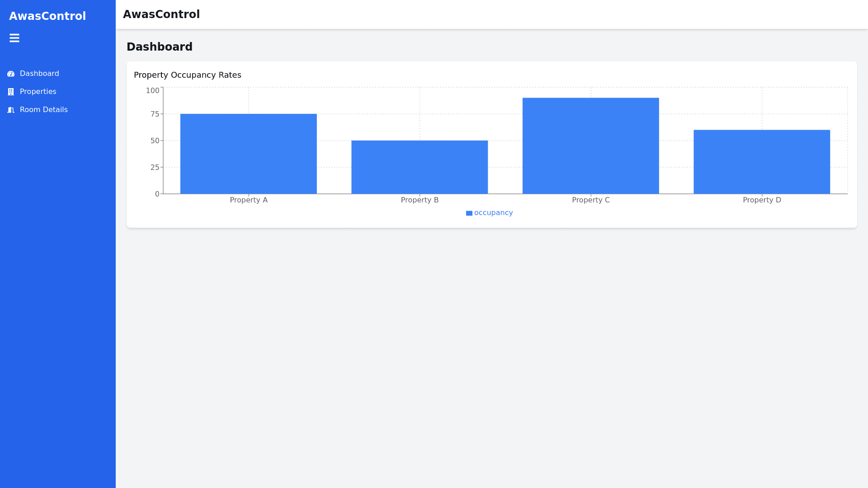This screenshot has height=488, width=868.
Task: Select the Property C bar
Action: click(590, 145)
